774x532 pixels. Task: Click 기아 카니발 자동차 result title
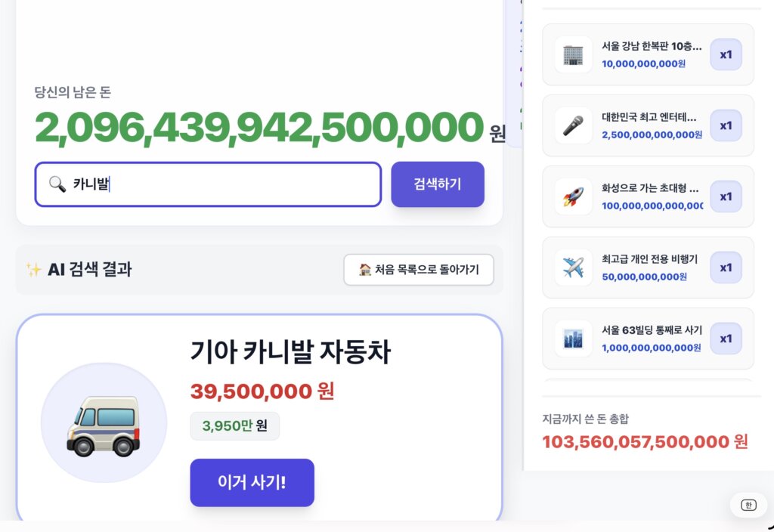click(290, 352)
